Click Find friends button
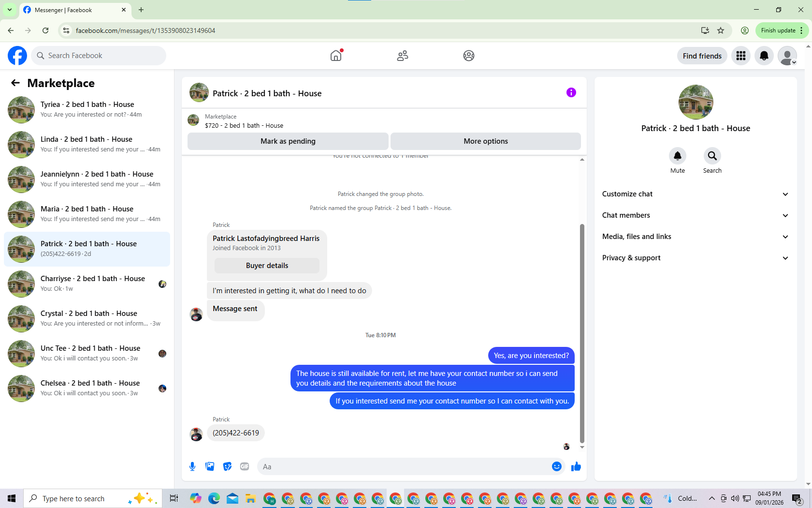 coord(702,56)
